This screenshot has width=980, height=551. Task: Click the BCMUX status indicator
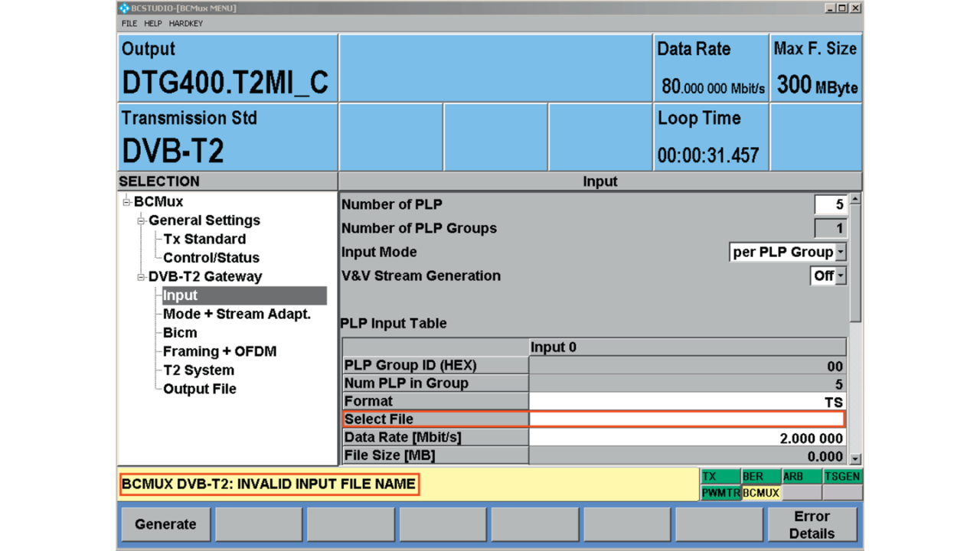tap(761, 493)
